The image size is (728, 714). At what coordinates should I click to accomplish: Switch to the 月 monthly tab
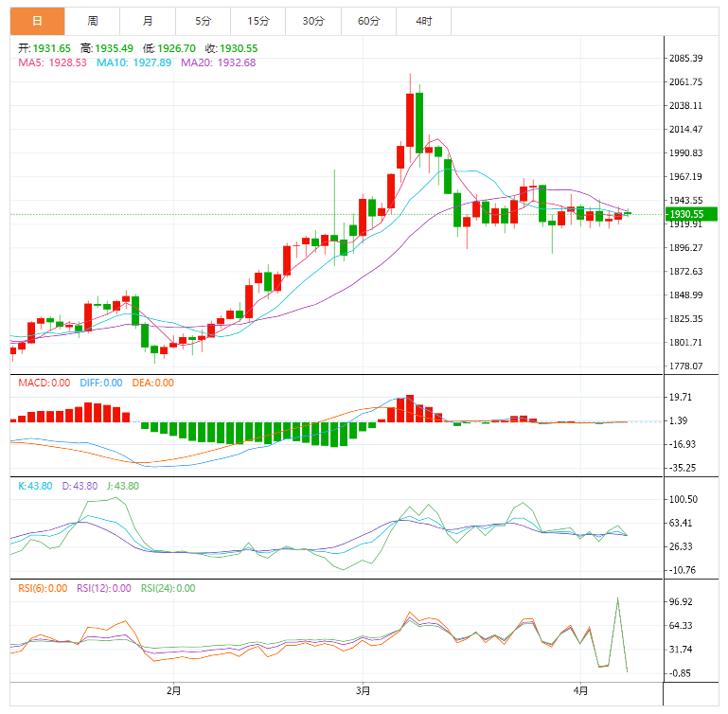click(x=148, y=22)
